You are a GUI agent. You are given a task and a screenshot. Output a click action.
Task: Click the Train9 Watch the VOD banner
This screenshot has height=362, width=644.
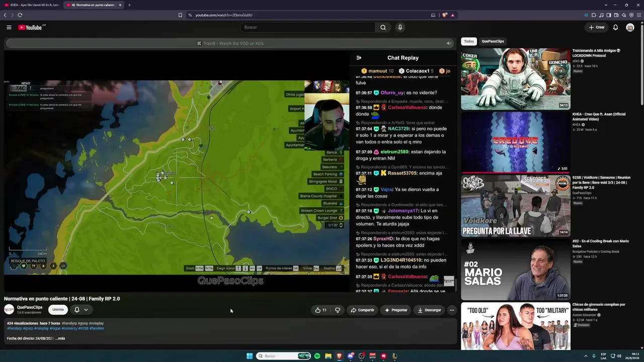pos(230,43)
